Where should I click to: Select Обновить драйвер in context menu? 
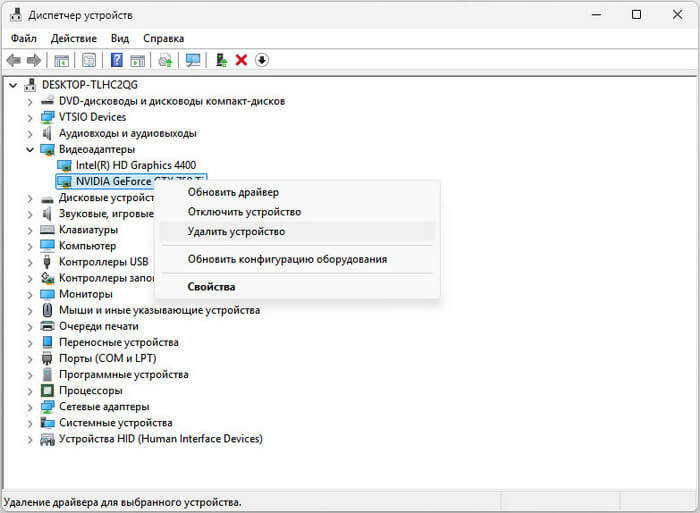tap(233, 192)
